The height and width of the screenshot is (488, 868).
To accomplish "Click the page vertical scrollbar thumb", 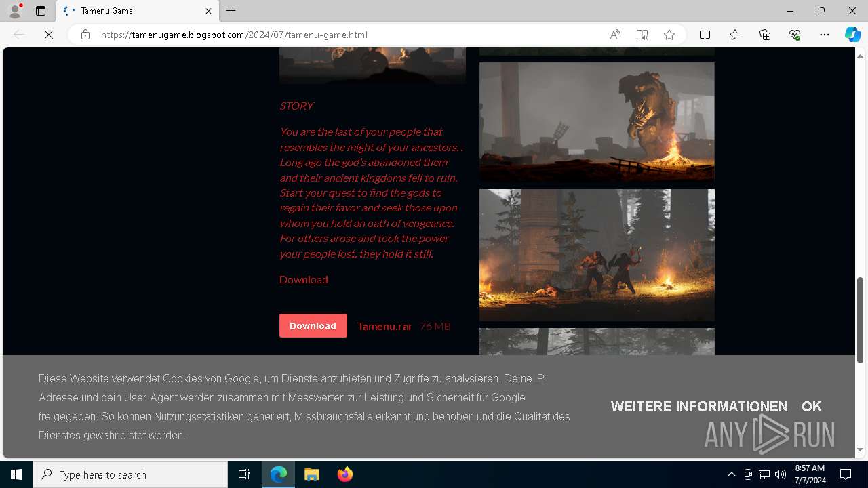I will [861, 319].
